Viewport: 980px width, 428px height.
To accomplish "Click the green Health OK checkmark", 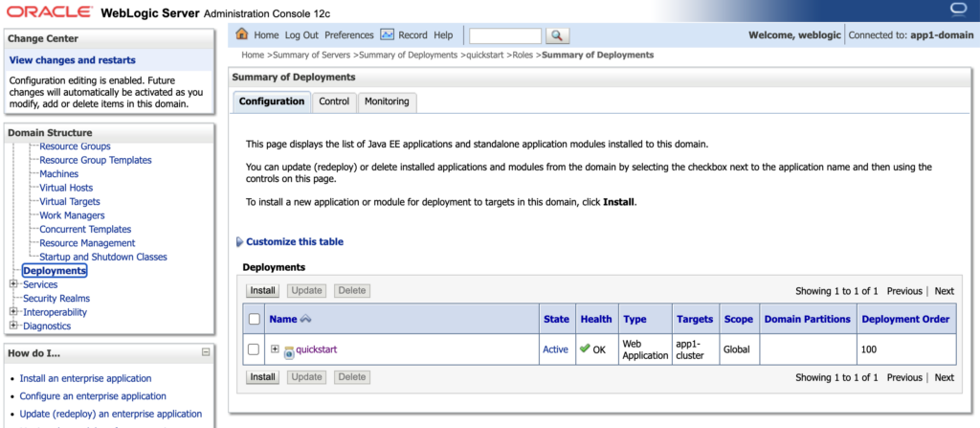I will [585, 349].
